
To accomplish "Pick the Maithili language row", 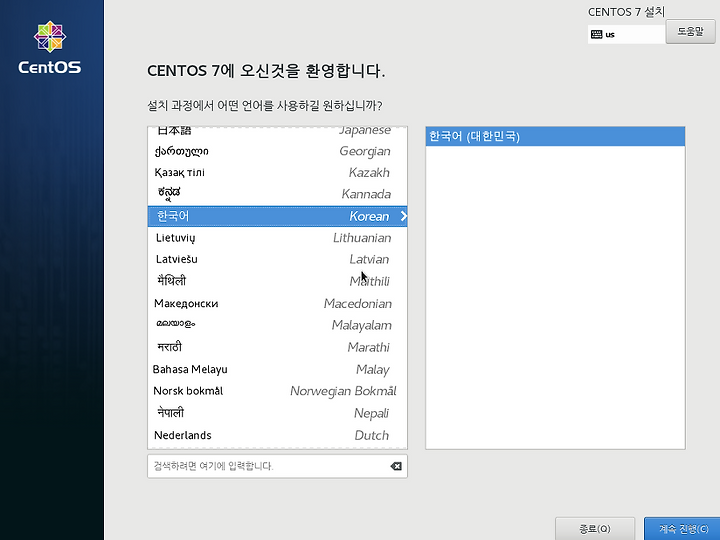I will pyautogui.click(x=277, y=281).
